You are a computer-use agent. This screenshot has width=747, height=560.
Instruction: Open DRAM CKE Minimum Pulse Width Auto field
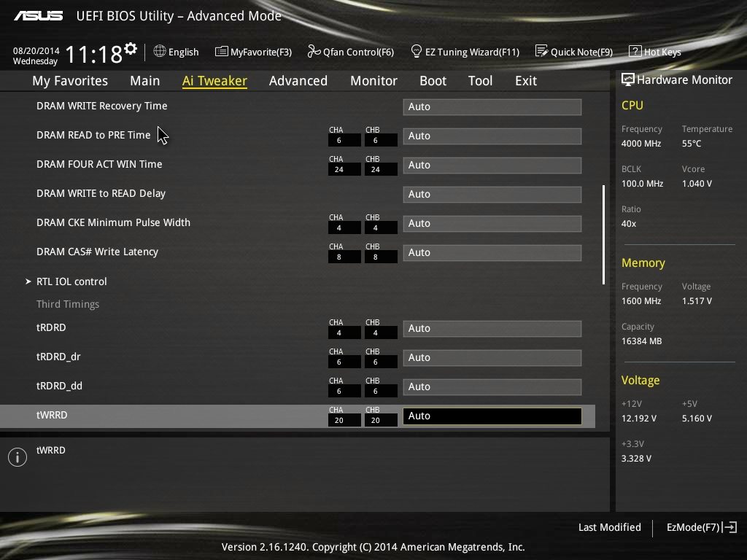492,223
